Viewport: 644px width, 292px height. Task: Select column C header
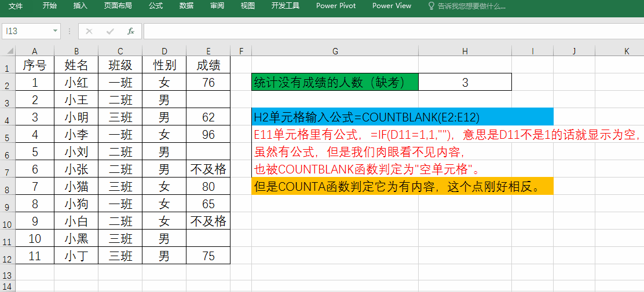[120, 51]
